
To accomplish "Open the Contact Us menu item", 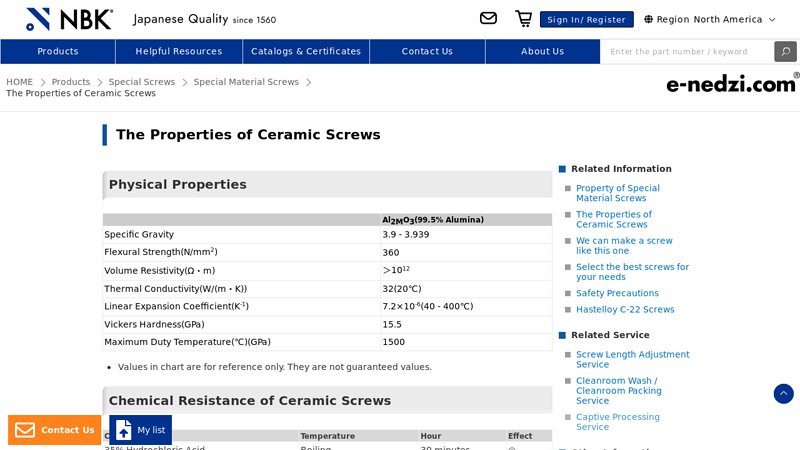I will 427,52.
